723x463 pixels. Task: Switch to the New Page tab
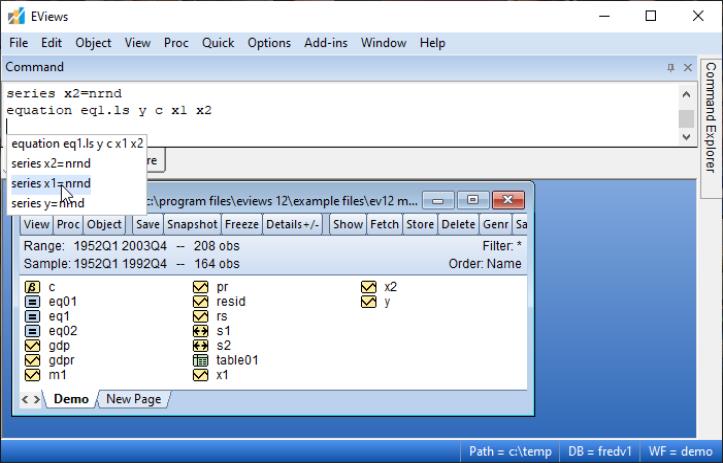[133, 399]
